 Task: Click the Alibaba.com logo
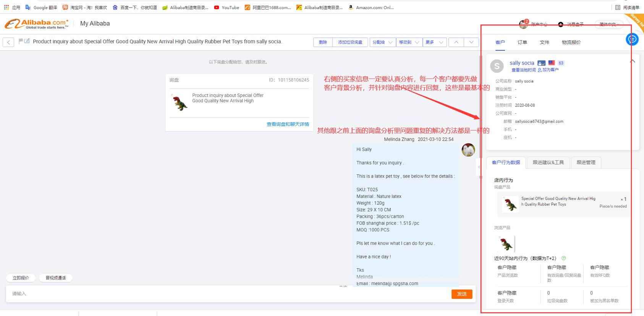coord(37,24)
